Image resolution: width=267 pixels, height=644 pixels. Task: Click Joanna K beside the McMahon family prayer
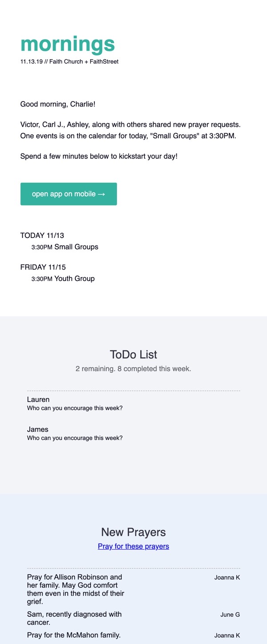[x=227, y=636]
